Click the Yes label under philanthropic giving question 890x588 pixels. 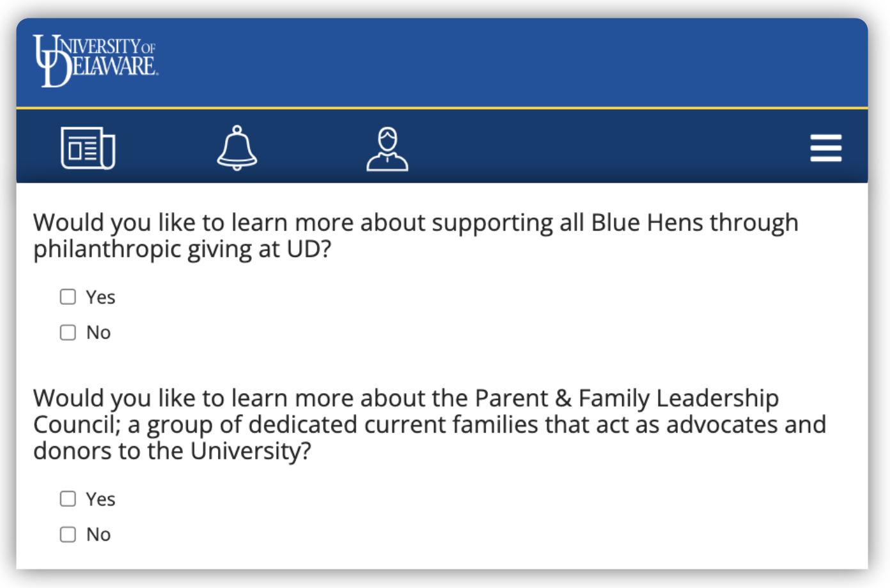coord(100,297)
